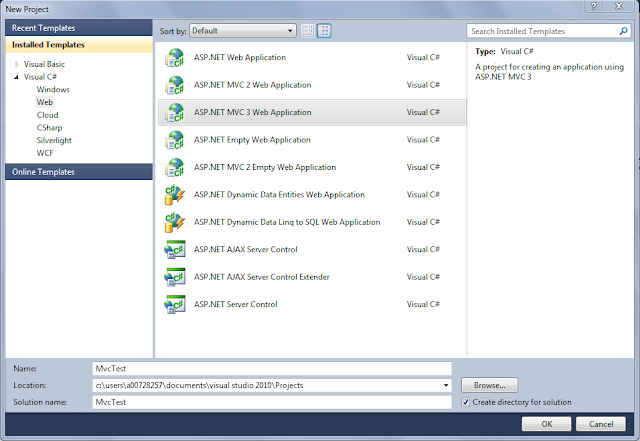
Task: Select ASP.NET MVC 2 Empty Web Application text
Action: click(265, 167)
